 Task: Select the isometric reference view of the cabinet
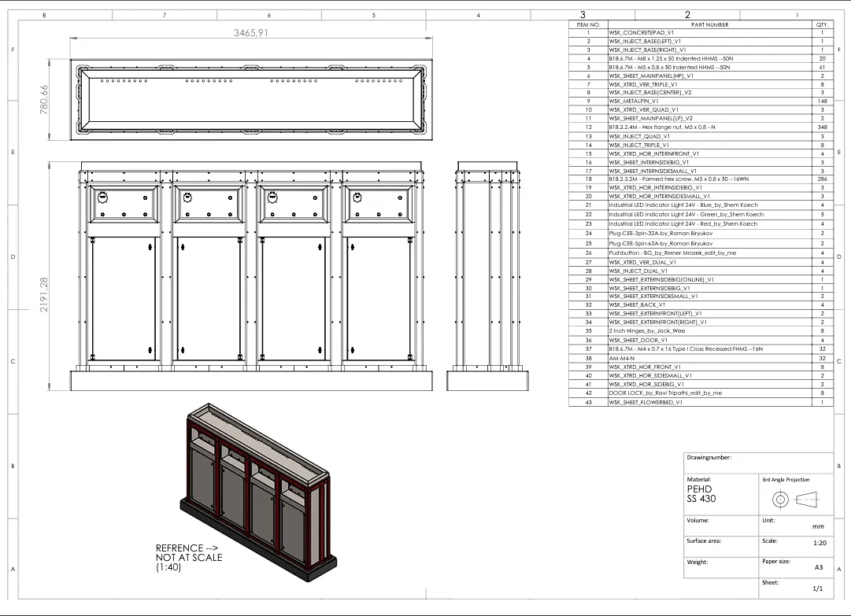point(259,492)
